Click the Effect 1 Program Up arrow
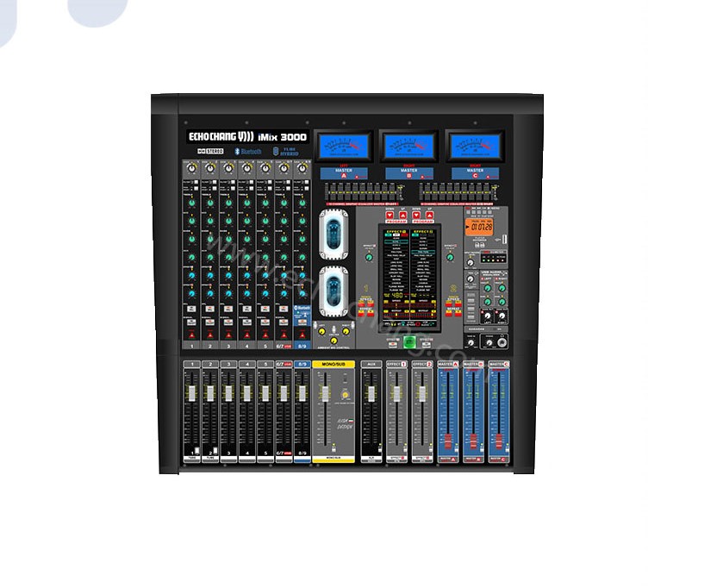723x588 pixels. pyautogui.click(x=403, y=216)
